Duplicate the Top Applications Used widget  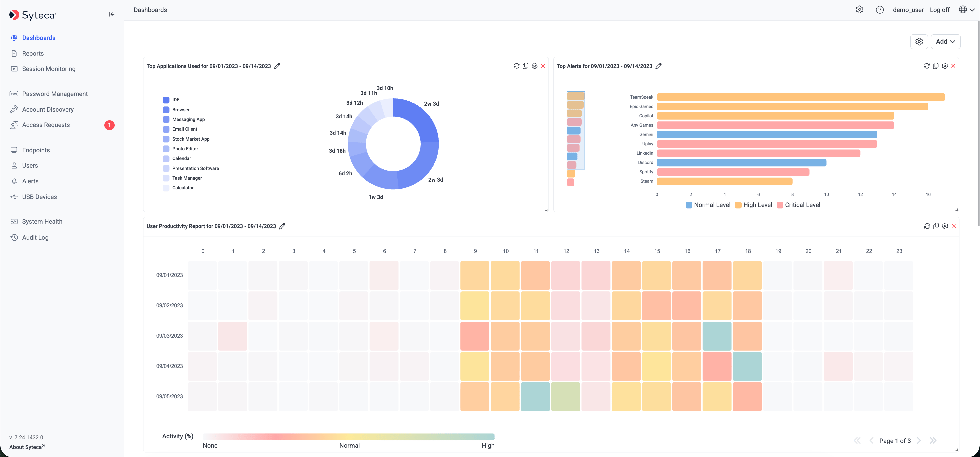pos(525,66)
